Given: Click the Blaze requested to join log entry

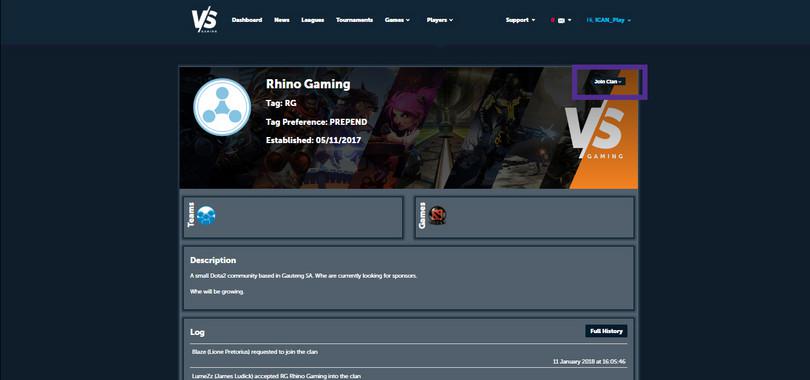Looking at the screenshot, I should [x=409, y=356].
